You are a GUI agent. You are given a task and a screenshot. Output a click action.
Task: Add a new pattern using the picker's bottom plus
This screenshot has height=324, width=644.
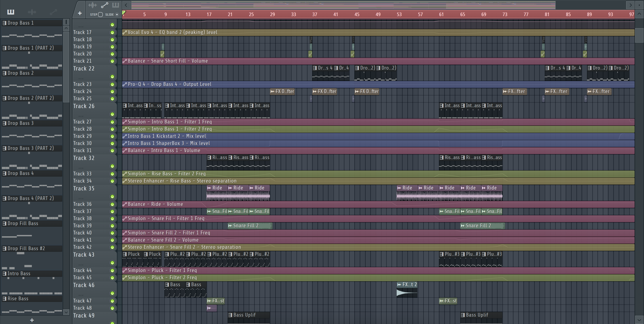point(32,320)
